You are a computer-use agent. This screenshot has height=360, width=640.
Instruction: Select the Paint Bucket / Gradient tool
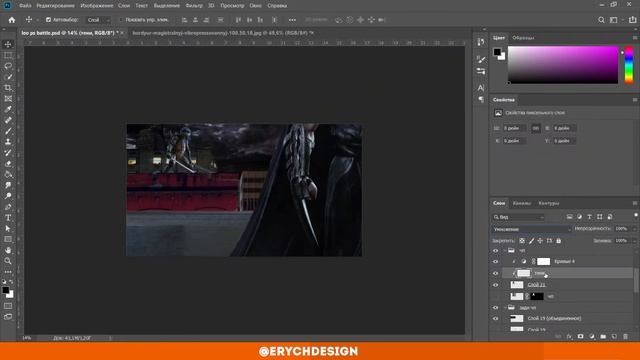point(8,174)
